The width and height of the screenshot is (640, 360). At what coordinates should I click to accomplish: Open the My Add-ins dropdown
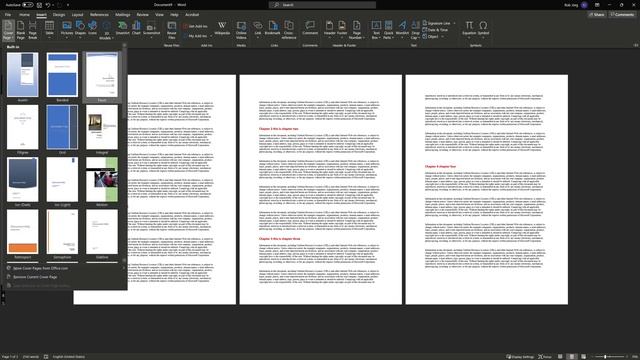pyautogui.click(x=198, y=36)
